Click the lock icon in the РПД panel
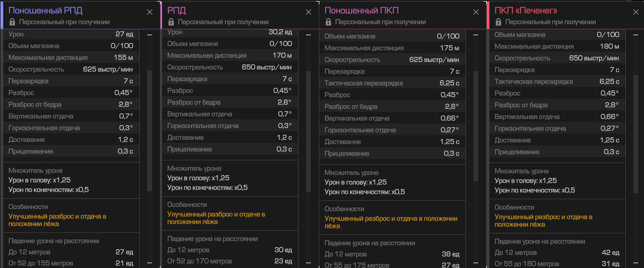Screen dimensions: 644x268 pos(171,22)
